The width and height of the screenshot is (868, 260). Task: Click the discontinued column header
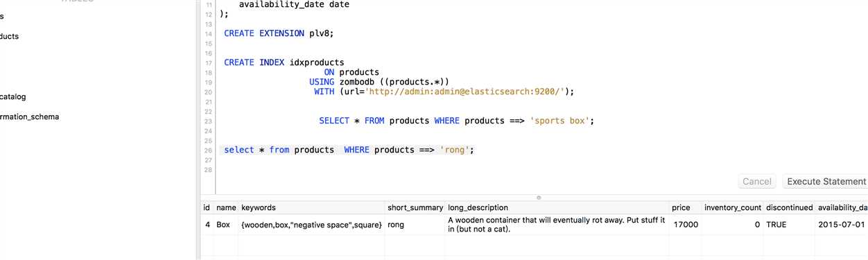789,207
